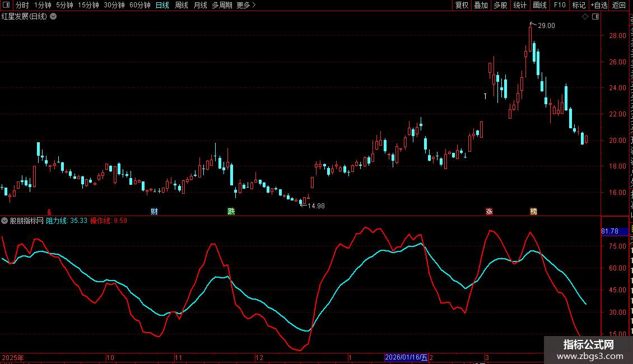This screenshot has width=633, height=364.
Task: Click the 阻力线: 35.33 indicator value
Action: point(67,221)
